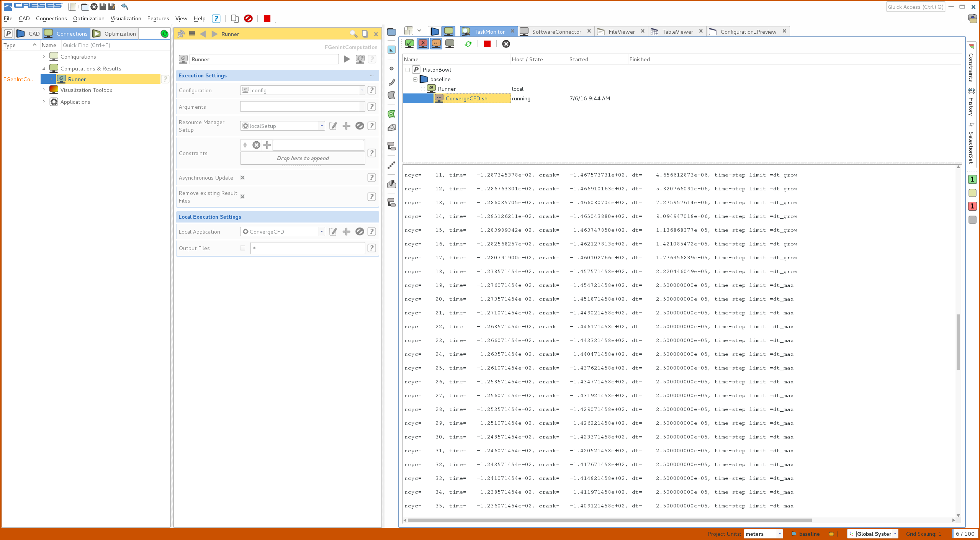
Task: Expand the Configurations tree node
Action: tap(44, 57)
